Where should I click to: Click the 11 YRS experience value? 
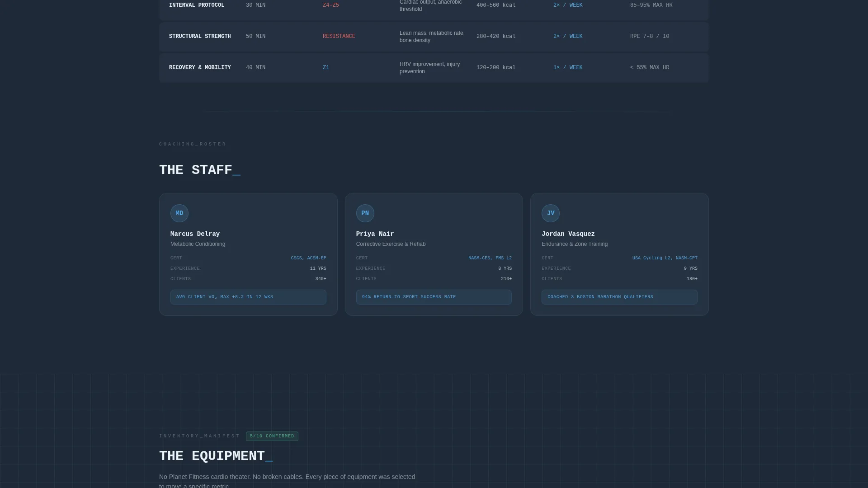coord(318,268)
